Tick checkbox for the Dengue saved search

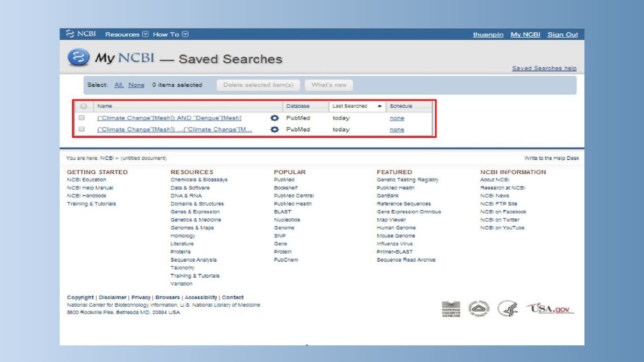(82, 117)
